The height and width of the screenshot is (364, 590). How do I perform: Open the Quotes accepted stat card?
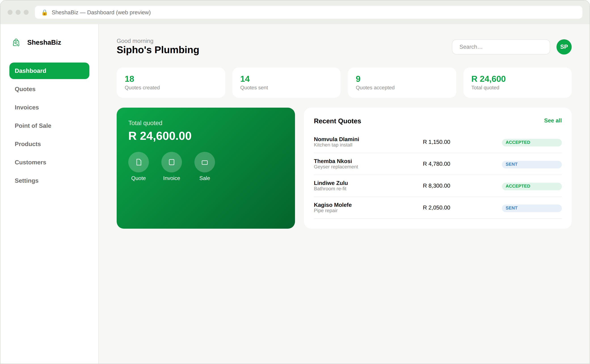[x=402, y=83]
